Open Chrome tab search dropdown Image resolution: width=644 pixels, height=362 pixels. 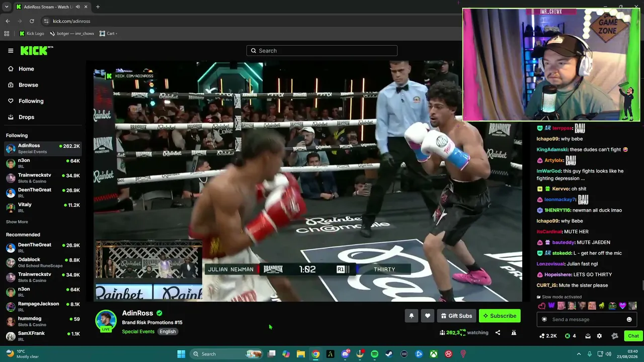point(7,7)
